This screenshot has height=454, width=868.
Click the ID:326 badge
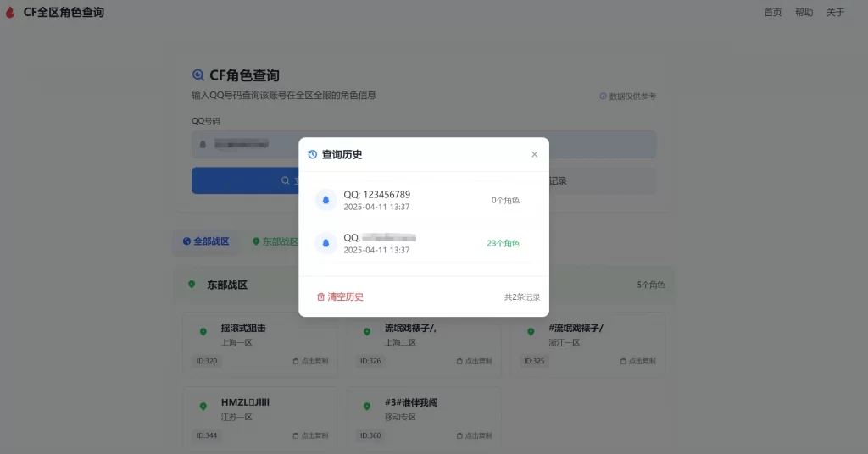click(x=370, y=361)
